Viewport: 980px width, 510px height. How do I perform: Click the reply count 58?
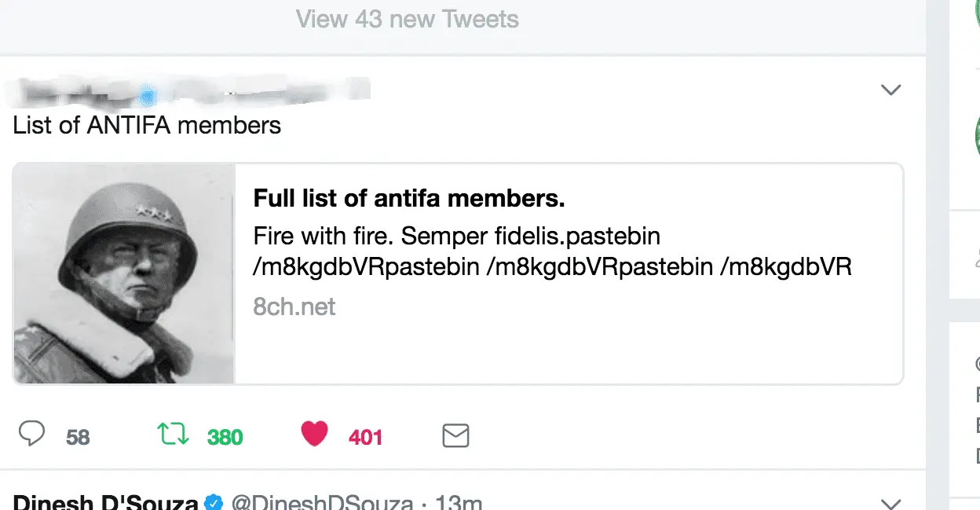pyautogui.click(x=78, y=437)
